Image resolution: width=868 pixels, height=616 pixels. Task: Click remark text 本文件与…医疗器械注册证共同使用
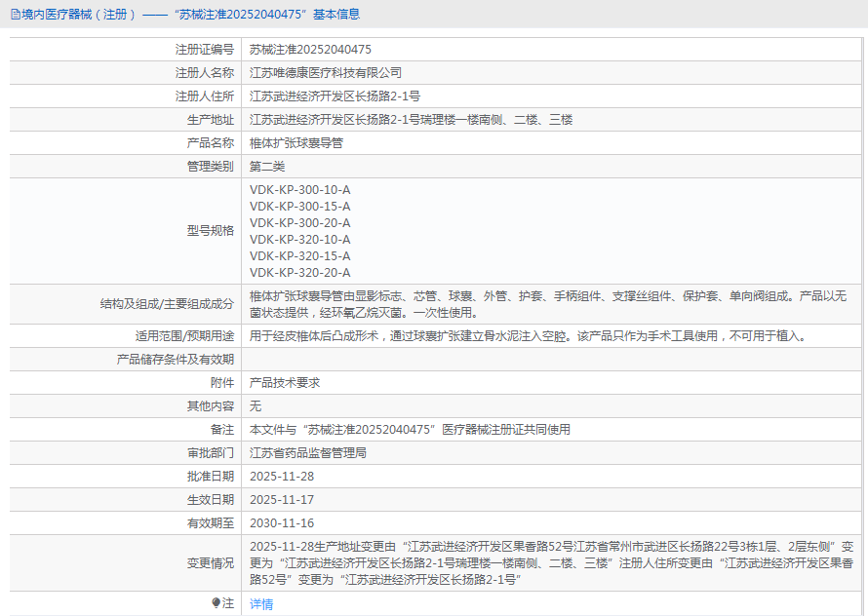410,430
